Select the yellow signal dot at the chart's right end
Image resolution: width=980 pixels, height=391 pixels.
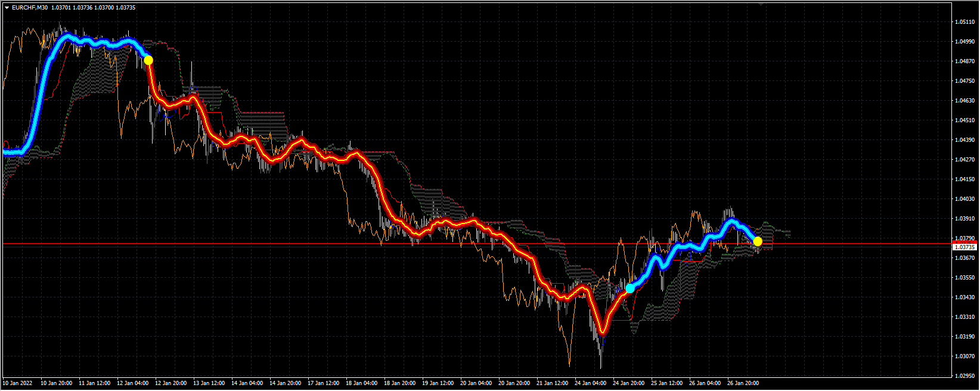[x=757, y=241]
